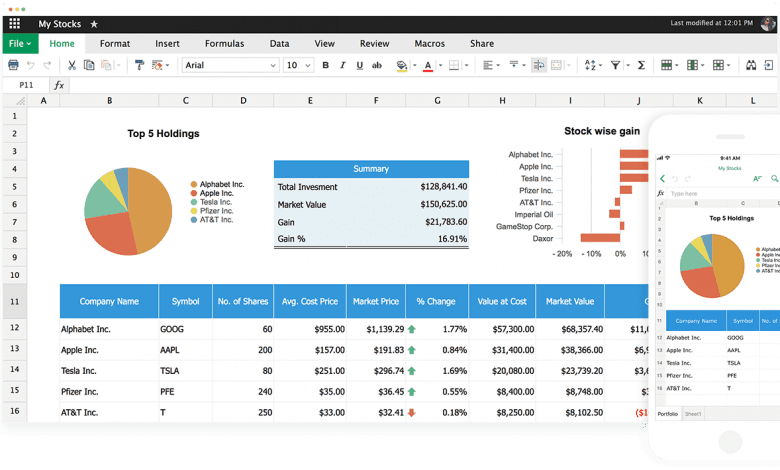Click the fx function icon
780x470 pixels.
coord(59,85)
